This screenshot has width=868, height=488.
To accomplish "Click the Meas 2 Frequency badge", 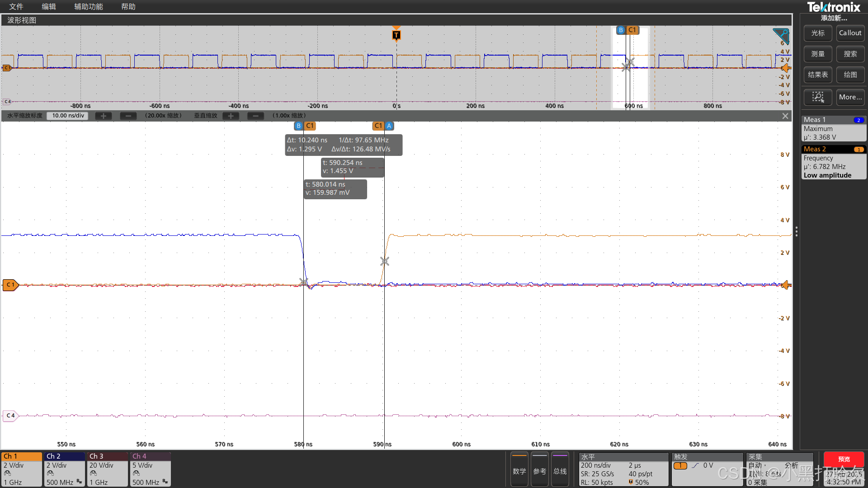I will (834, 162).
